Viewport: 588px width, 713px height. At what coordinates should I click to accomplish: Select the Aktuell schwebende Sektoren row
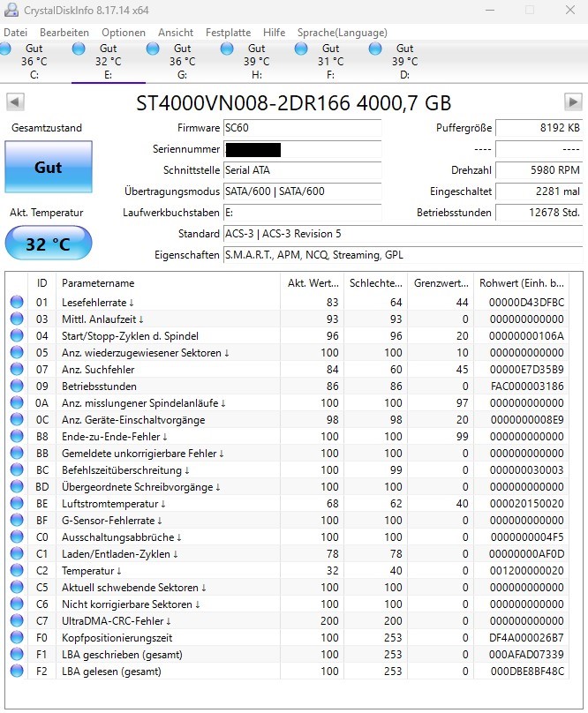[289, 587]
